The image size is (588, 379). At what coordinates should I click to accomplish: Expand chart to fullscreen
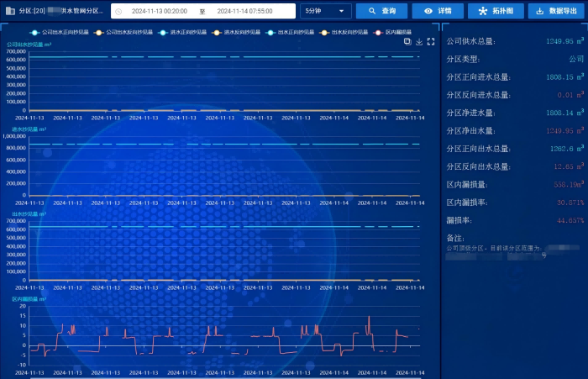(x=431, y=41)
